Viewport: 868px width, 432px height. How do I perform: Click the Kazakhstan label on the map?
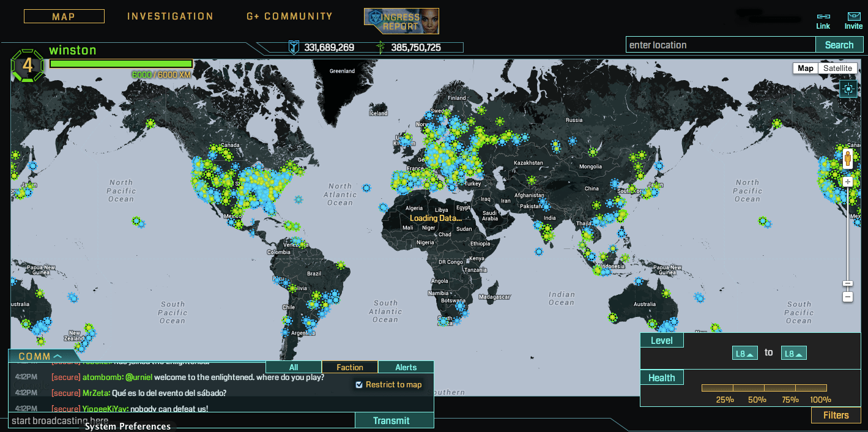tap(529, 163)
